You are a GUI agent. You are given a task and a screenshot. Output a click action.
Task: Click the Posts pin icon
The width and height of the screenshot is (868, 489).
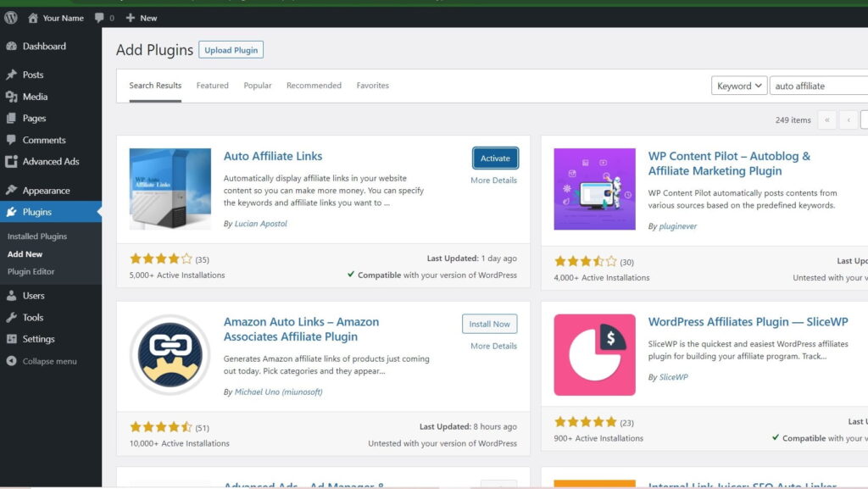[x=12, y=74]
